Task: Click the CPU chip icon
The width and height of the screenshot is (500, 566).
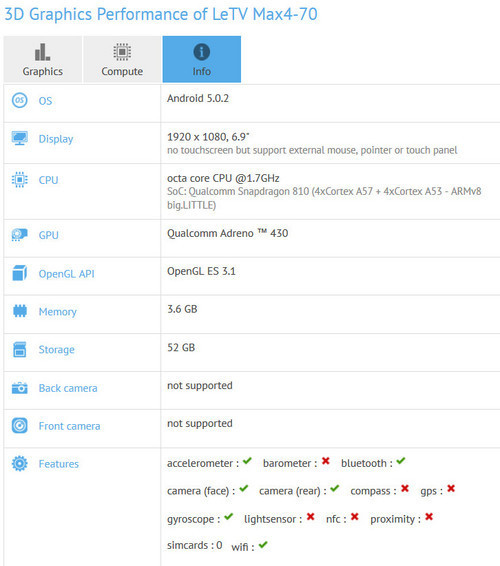Action: coord(19,179)
